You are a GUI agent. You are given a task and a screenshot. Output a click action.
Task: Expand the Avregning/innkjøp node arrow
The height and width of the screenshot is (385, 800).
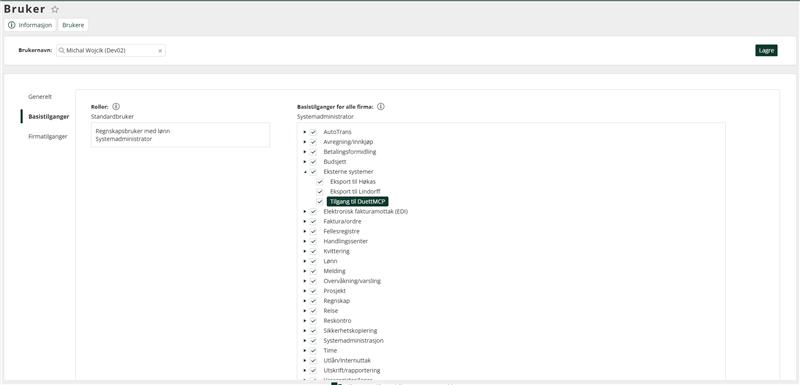point(305,142)
